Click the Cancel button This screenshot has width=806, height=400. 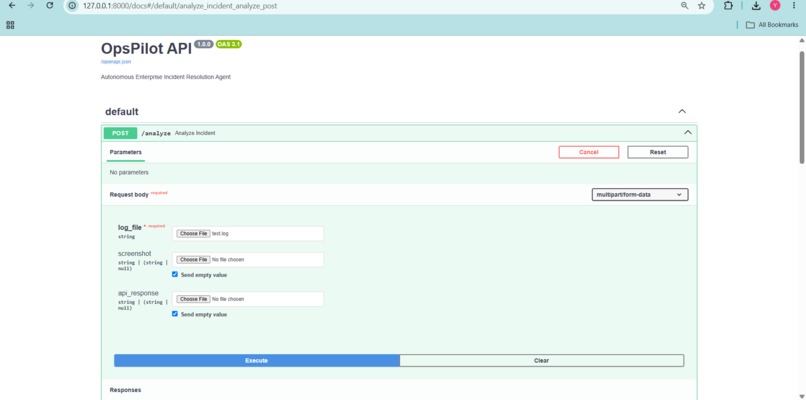click(x=589, y=152)
